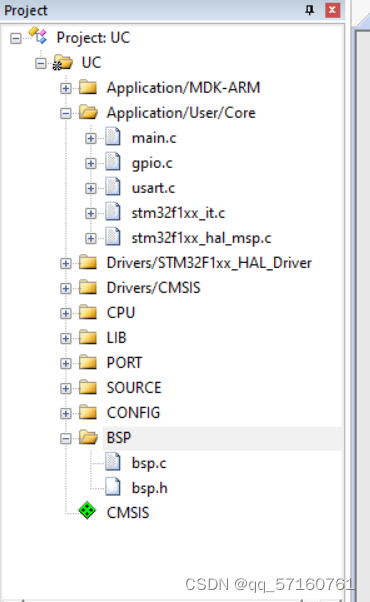Select the 'bsp.c' file name
This screenshot has width=370, height=602.
pyautogui.click(x=149, y=463)
